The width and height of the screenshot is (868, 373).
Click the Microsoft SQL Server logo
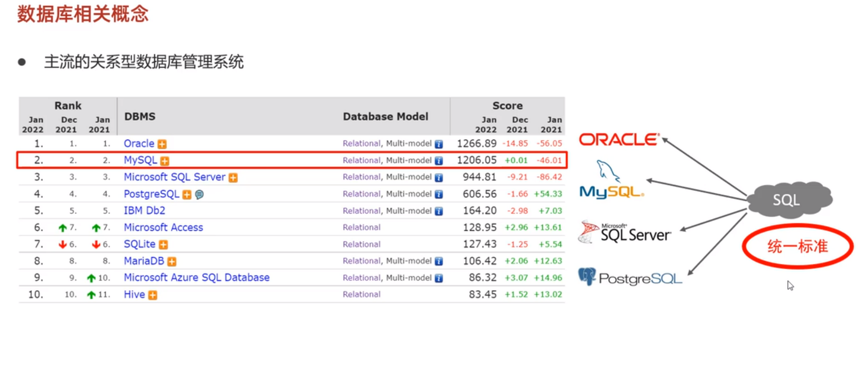coord(625,232)
